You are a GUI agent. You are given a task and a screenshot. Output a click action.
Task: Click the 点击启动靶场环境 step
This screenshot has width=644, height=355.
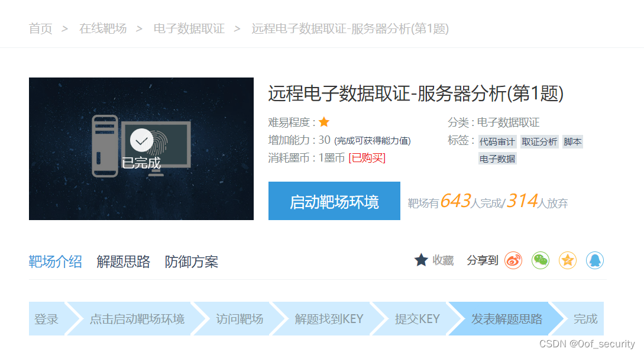137,319
